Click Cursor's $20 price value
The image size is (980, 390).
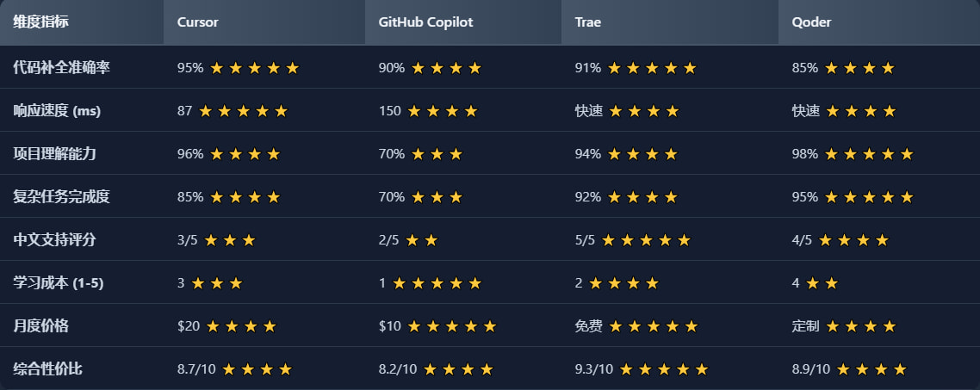(x=189, y=326)
